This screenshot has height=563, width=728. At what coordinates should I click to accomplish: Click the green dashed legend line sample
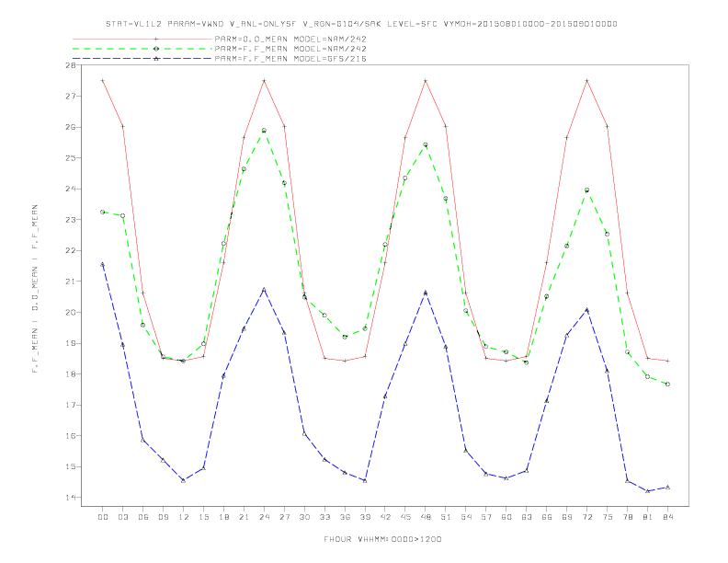[x=142, y=49]
